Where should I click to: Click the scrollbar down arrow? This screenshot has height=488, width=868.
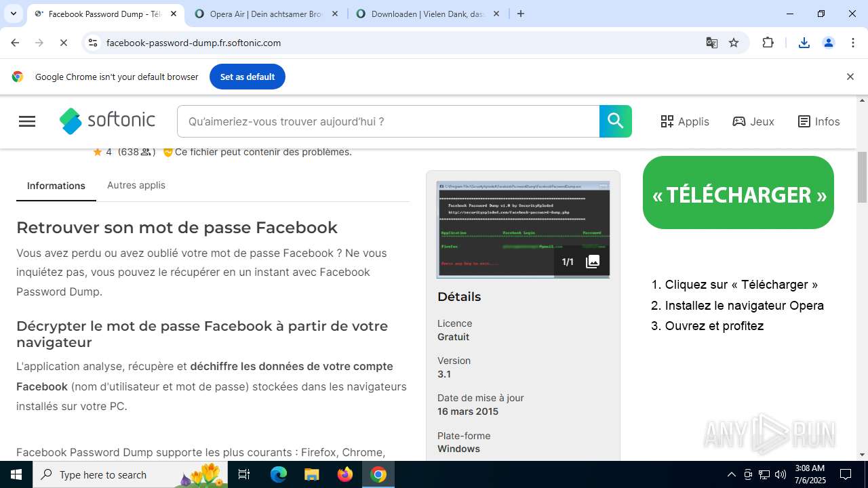862,455
